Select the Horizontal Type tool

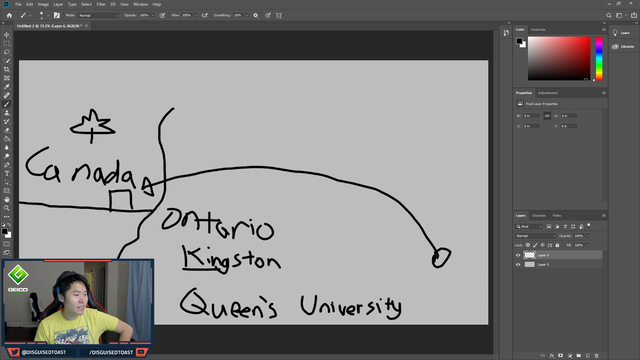7,173
